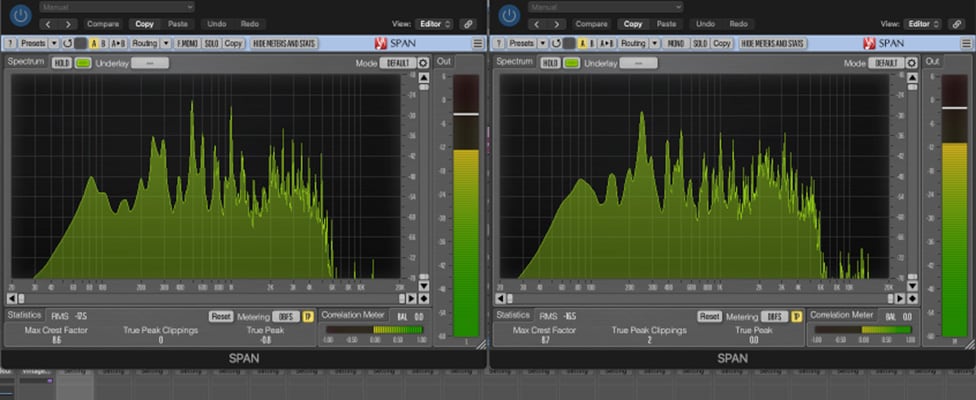
Task: Toggle green spectrum enable button in left SPAN
Action: click(83, 63)
